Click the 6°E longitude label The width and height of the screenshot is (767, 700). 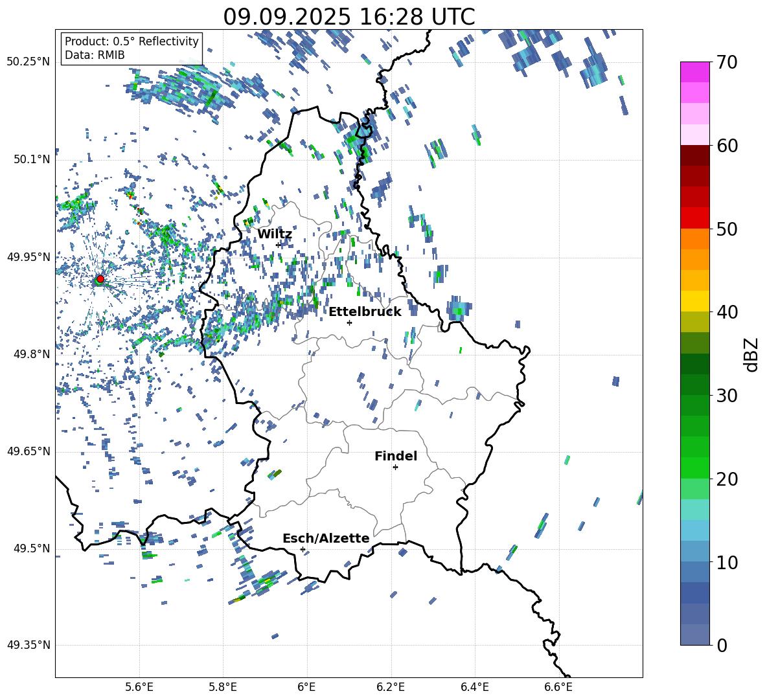pyautogui.click(x=306, y=687)
